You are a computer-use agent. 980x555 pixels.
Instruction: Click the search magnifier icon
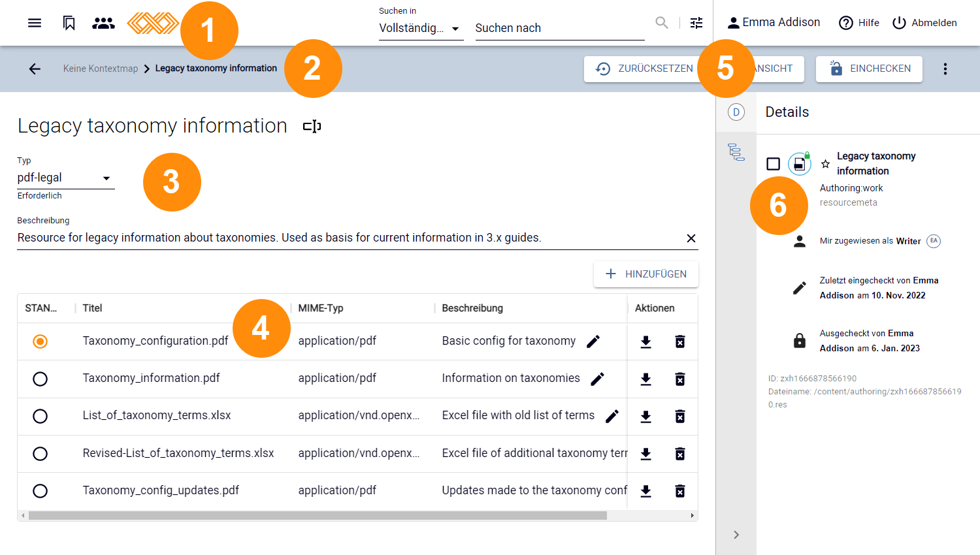tap(662, 23)
